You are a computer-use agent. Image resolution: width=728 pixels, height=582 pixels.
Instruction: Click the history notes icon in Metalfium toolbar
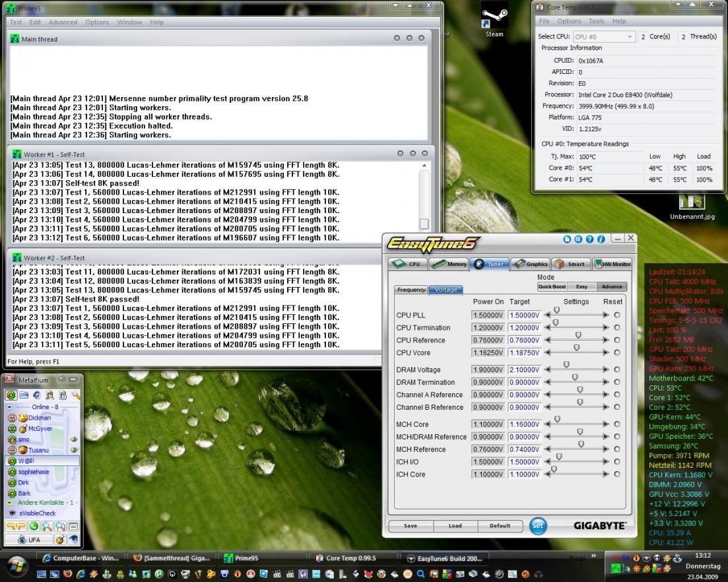pyautogui.click(x=63, y=395)
